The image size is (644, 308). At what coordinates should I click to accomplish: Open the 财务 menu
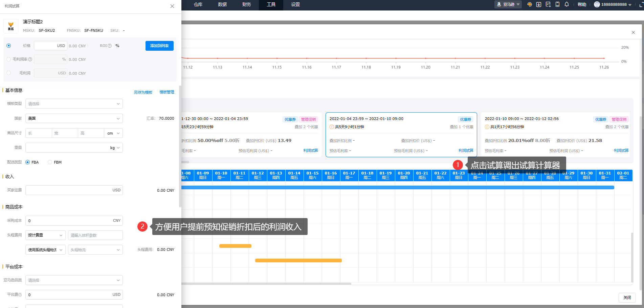247,5
